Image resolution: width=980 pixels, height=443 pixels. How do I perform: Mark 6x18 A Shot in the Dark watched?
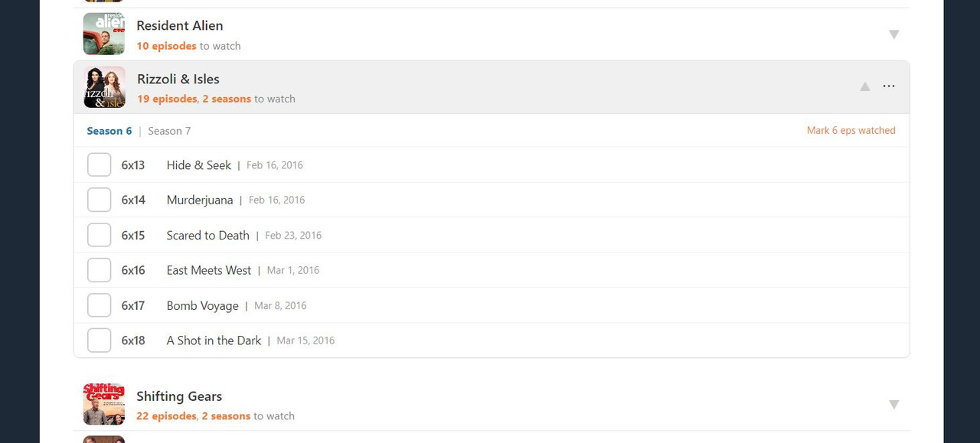100,341
